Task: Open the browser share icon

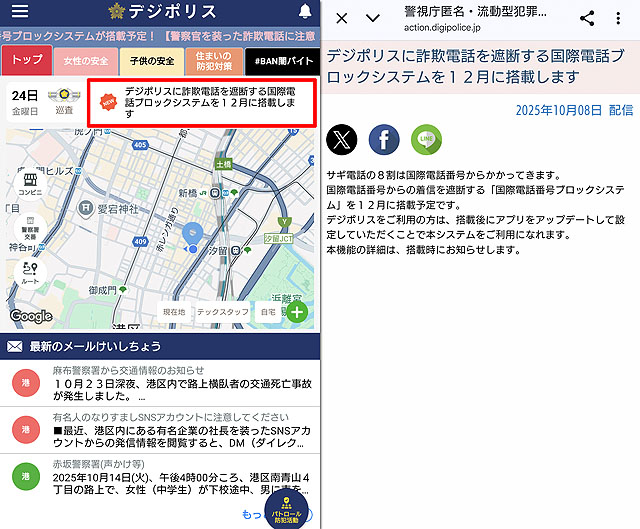Action: (587, 18)
